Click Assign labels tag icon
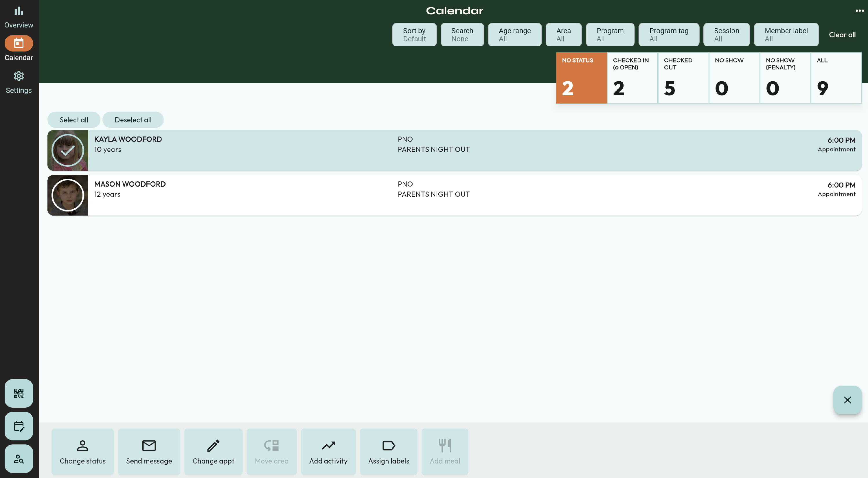 coord(389,451)
